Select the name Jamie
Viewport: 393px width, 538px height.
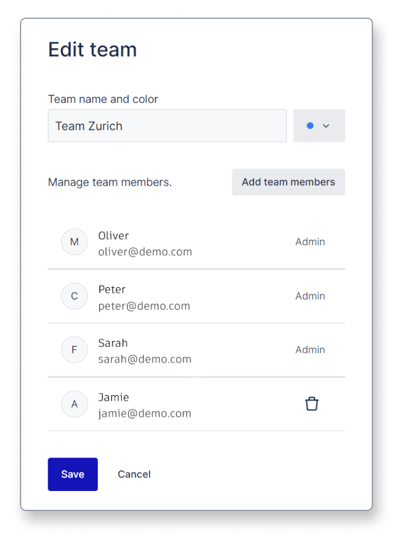point(114,397)
